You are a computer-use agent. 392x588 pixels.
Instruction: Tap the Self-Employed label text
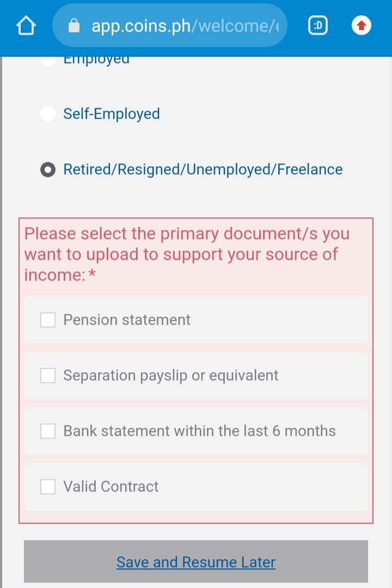111,114
